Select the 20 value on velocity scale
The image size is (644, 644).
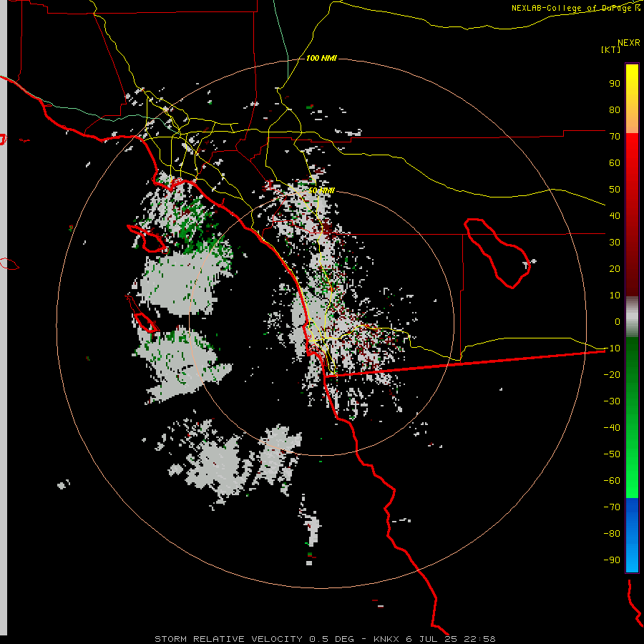(x=615, y=269)
